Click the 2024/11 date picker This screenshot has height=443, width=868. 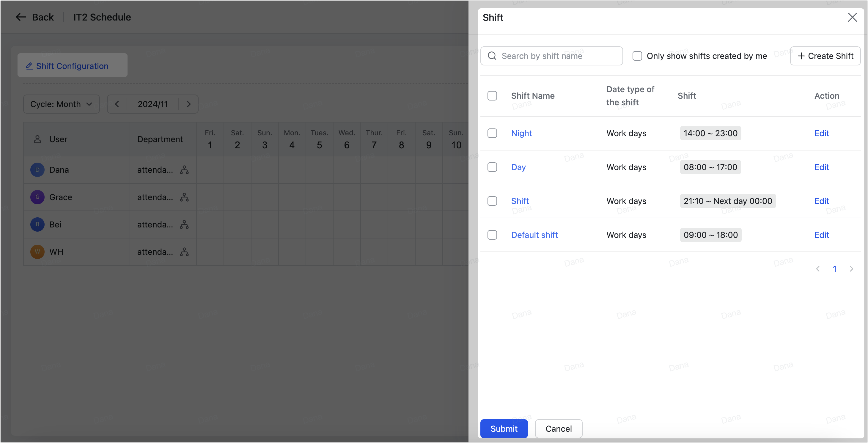pyautogui.click(x=152, y=104)
